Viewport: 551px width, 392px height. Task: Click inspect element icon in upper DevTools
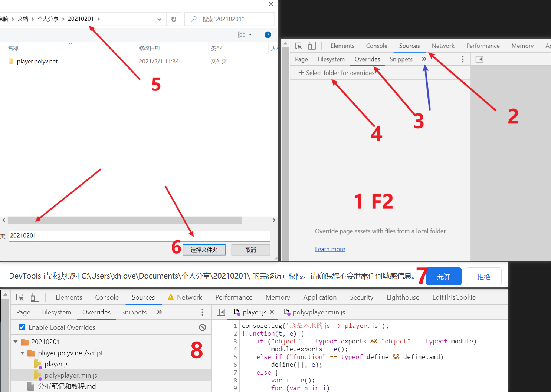pyautogui.click(x=299, y=46)
